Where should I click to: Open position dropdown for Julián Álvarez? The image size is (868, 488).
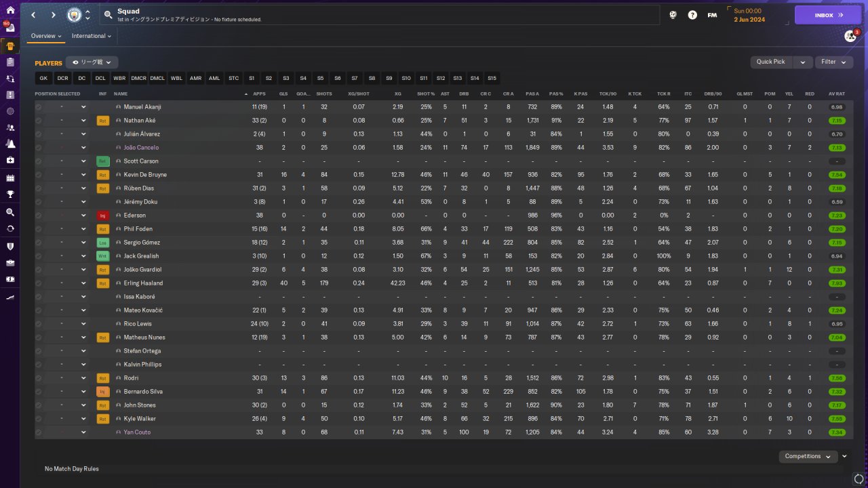tap(83, 134)
